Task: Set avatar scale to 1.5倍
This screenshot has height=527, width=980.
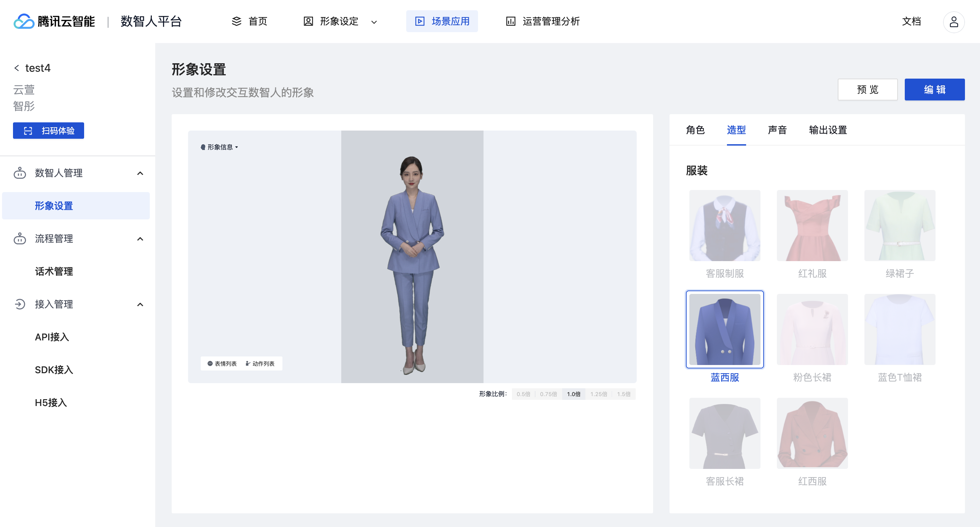Action: [624, 394]
